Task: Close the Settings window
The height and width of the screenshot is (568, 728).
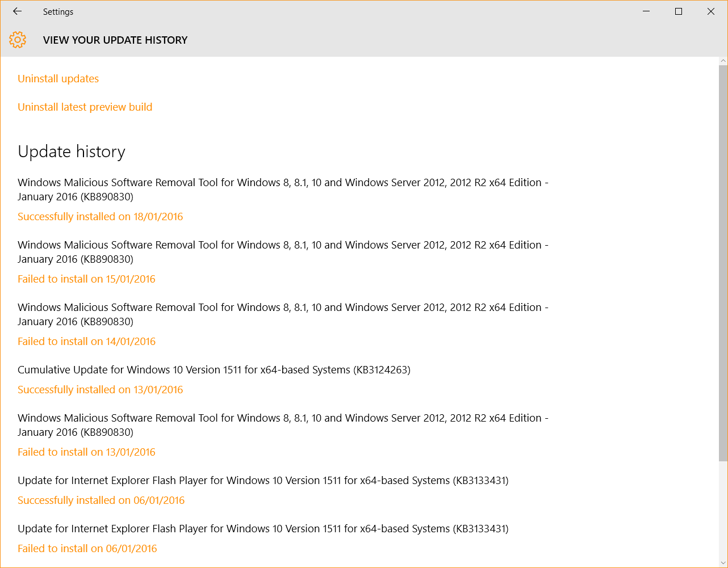Action: [711, 11]
